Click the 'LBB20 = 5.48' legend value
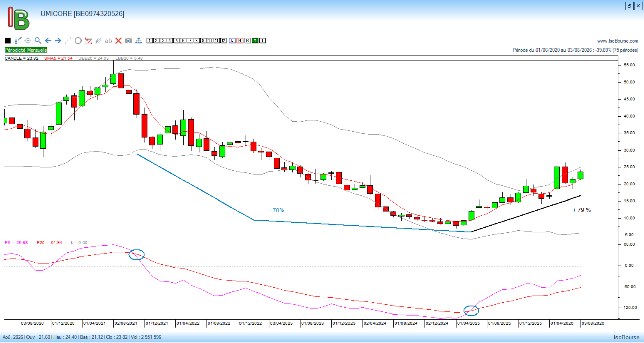The height and width of the screenshot is (343, 644). pos(129,58)
